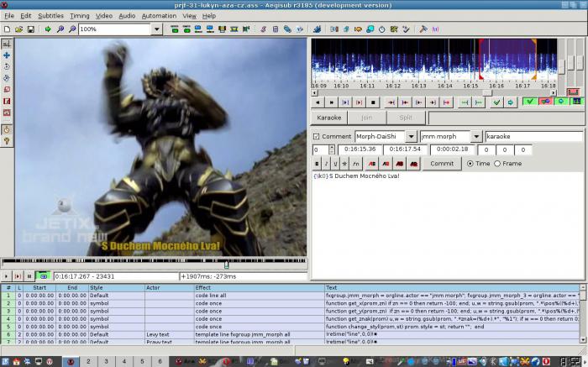Switch to workspace 3 in the taskbar

click(106, 362)
